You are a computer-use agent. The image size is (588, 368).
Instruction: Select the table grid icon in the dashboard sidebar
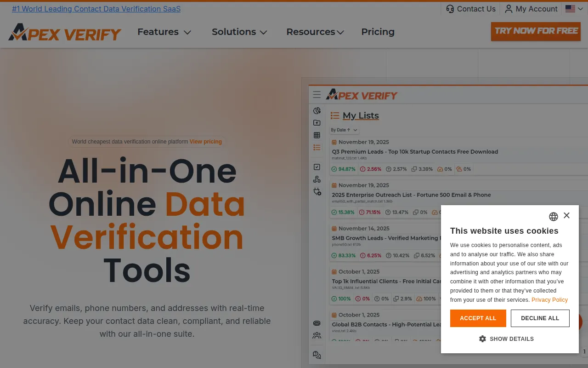click(317, 135)
